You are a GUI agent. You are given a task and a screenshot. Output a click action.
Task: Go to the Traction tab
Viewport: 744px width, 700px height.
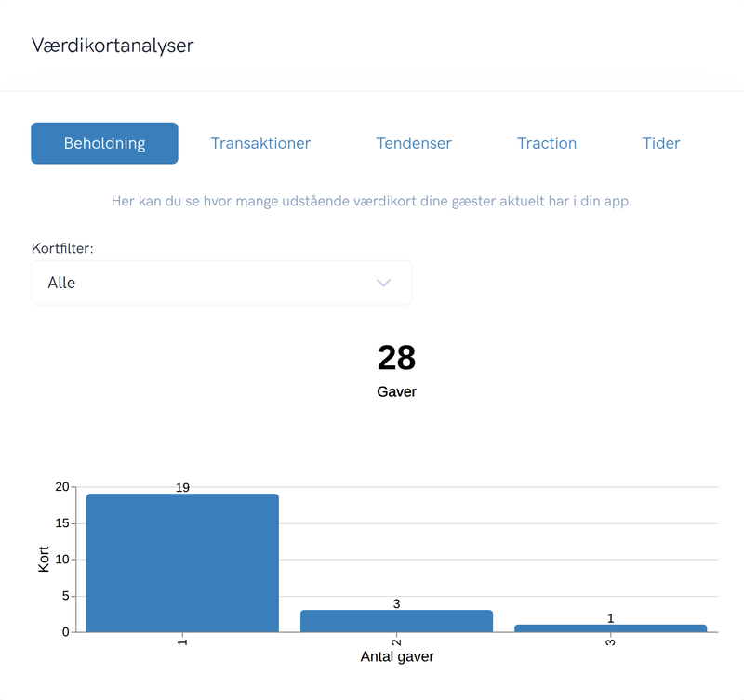pyautogui.click(x=547, y=143)
